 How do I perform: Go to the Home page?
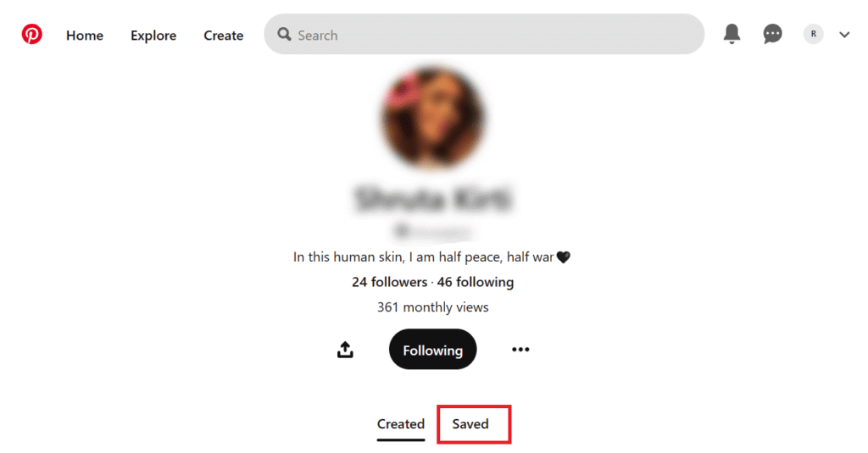85,36
